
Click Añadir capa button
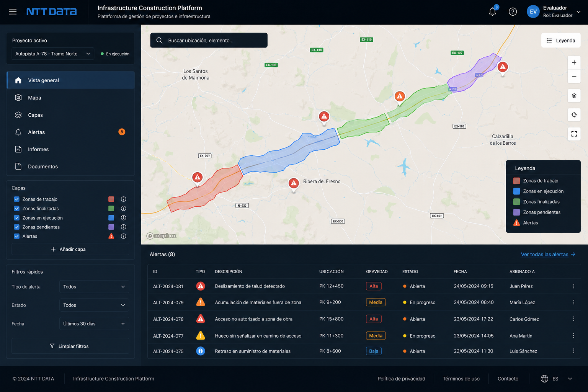[70, 249]
